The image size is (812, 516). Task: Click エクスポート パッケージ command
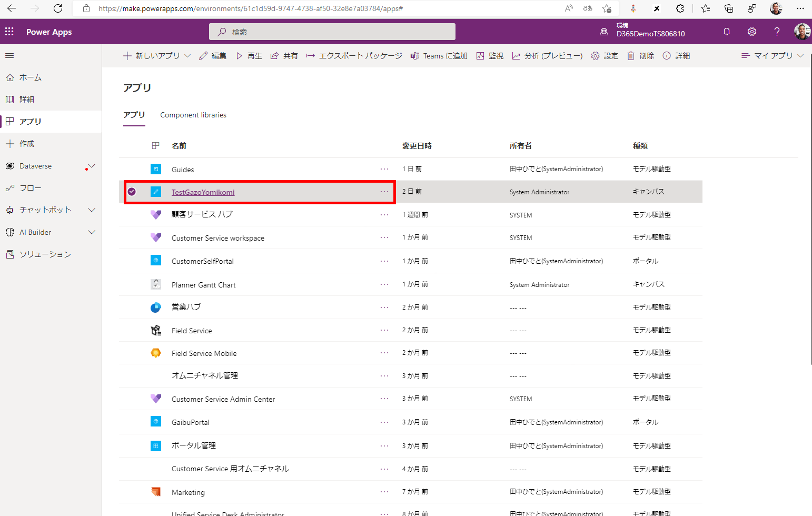coord(354,56)
